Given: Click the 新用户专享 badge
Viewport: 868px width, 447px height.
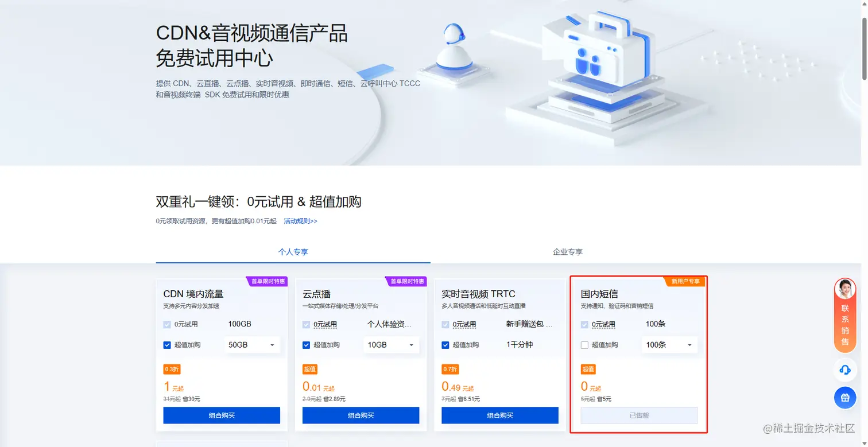Looking at the screenshot, I should (x=685, y=281).
